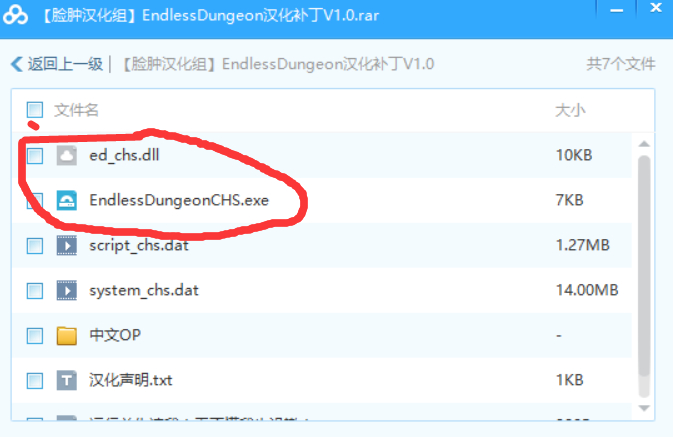Viewport: 673px width, 437px height.
Task: Click the script_chs.dat video file icon
Action: (x=67, y=246)
